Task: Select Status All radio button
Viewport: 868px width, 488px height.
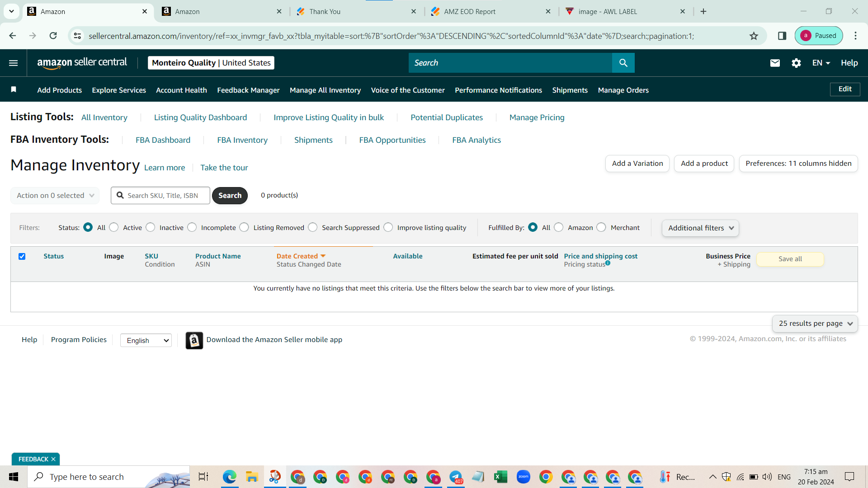Action: (88, 227)
